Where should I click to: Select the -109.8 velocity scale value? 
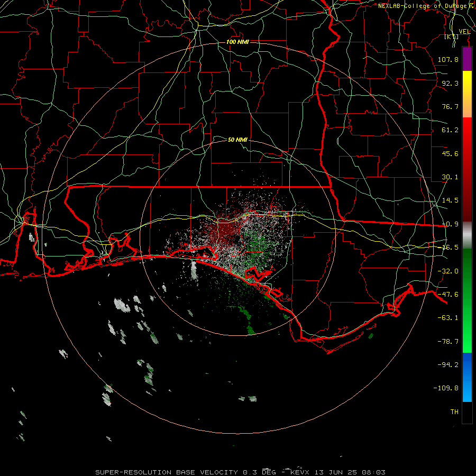(446, 388)
